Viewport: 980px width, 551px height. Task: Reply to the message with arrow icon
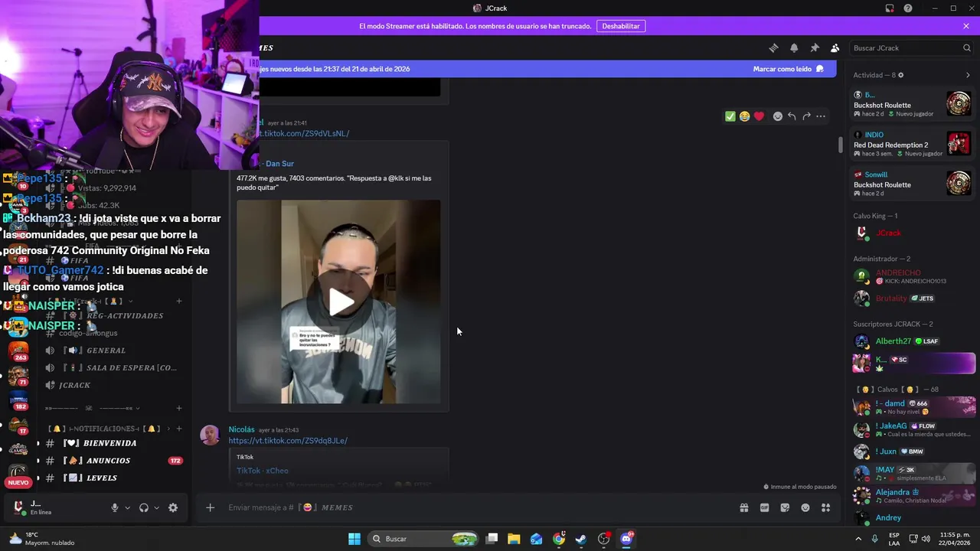point(792,116)
